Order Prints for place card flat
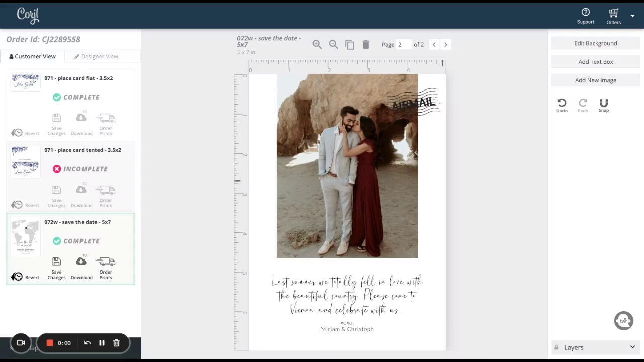Viewport: 644px width, 362px height. pos(106,124)
